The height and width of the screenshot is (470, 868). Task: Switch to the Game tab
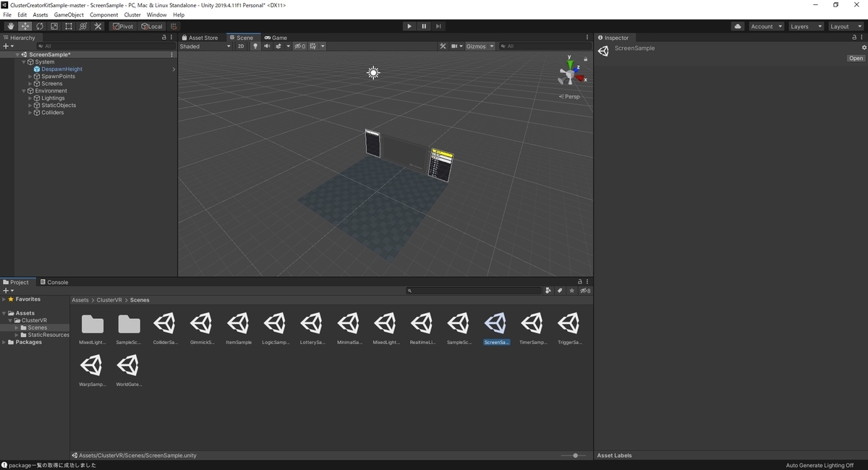click(276, 38)
